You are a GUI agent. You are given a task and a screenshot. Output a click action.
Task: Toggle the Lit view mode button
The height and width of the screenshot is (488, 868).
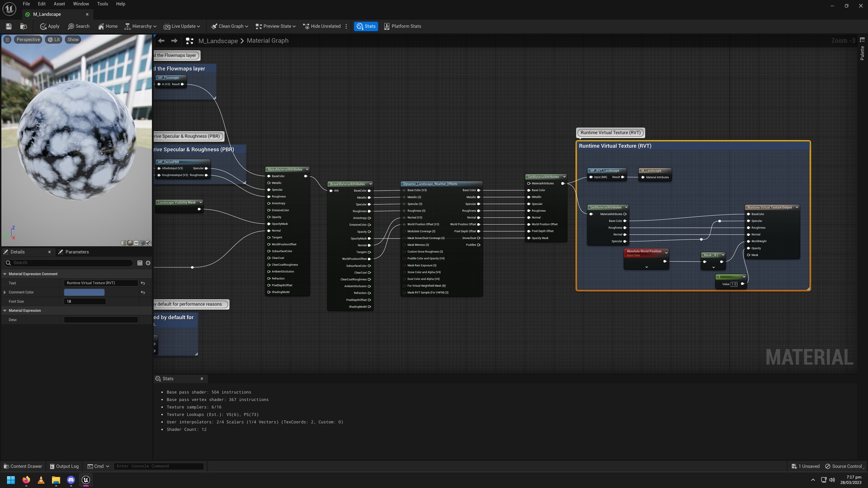pos(54,40)
